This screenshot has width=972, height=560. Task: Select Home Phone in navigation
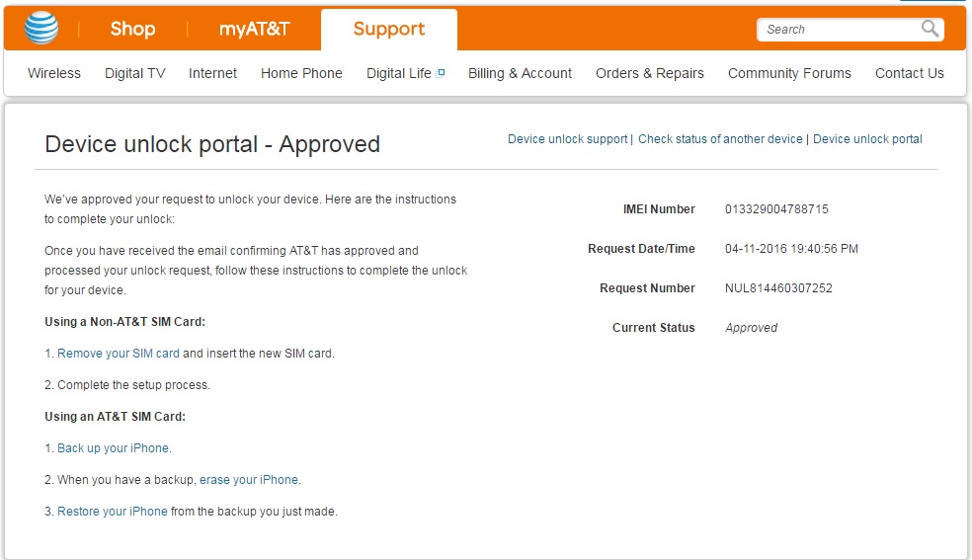coord(301,73)
